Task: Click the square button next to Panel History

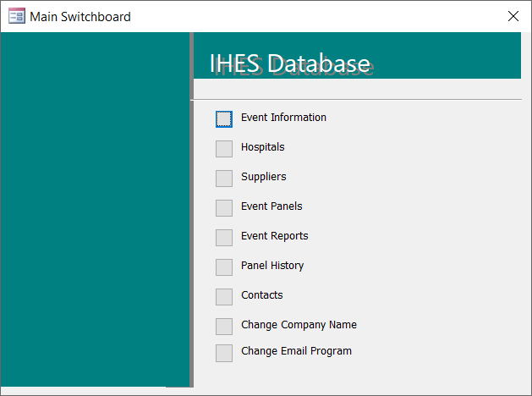Action: (224, 267)
